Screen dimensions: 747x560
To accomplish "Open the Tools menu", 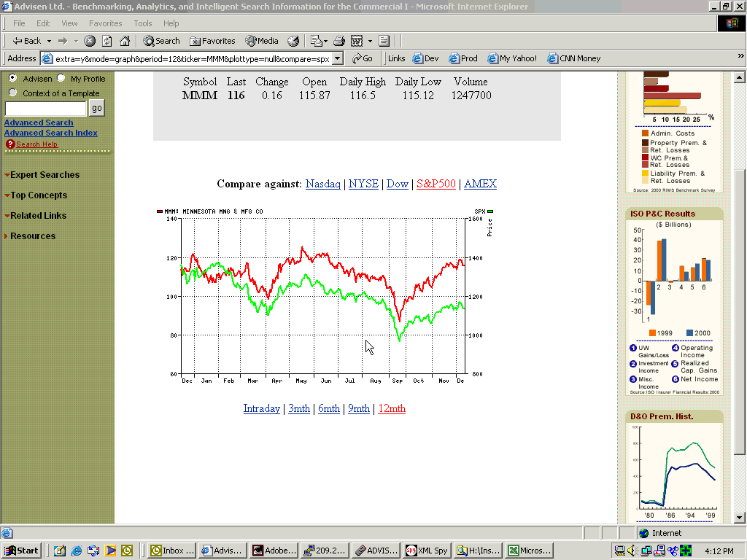I will [143, 23].
